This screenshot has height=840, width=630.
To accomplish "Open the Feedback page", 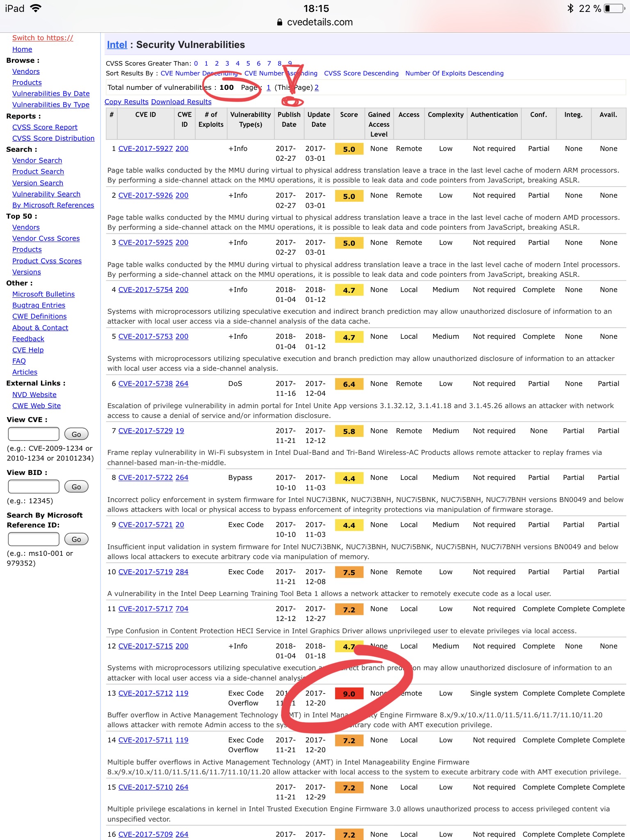I will [x=28, y=339].
